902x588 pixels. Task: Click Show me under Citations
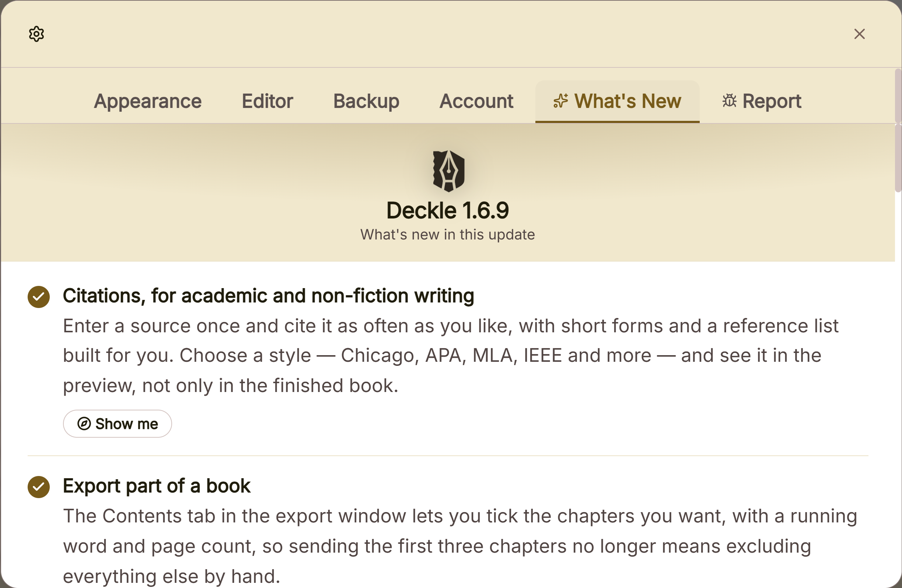point(118,424)
